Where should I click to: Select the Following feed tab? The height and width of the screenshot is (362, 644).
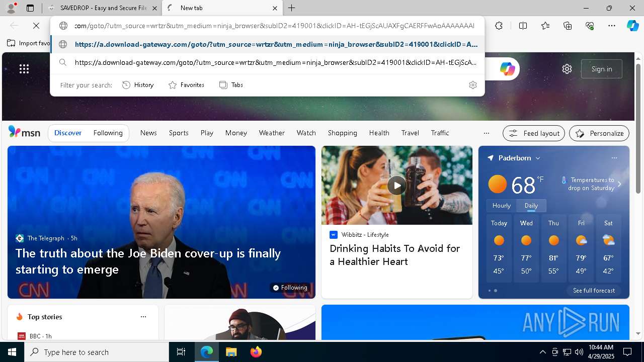(108, 133)
